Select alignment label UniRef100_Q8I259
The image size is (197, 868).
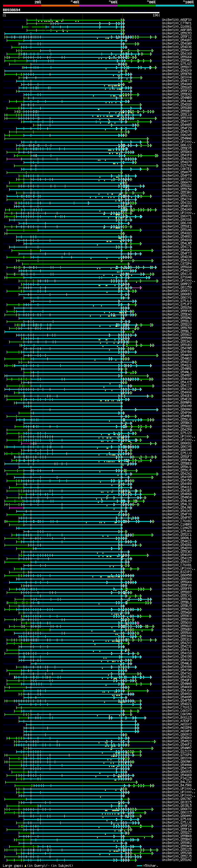[x=177, y=287]
